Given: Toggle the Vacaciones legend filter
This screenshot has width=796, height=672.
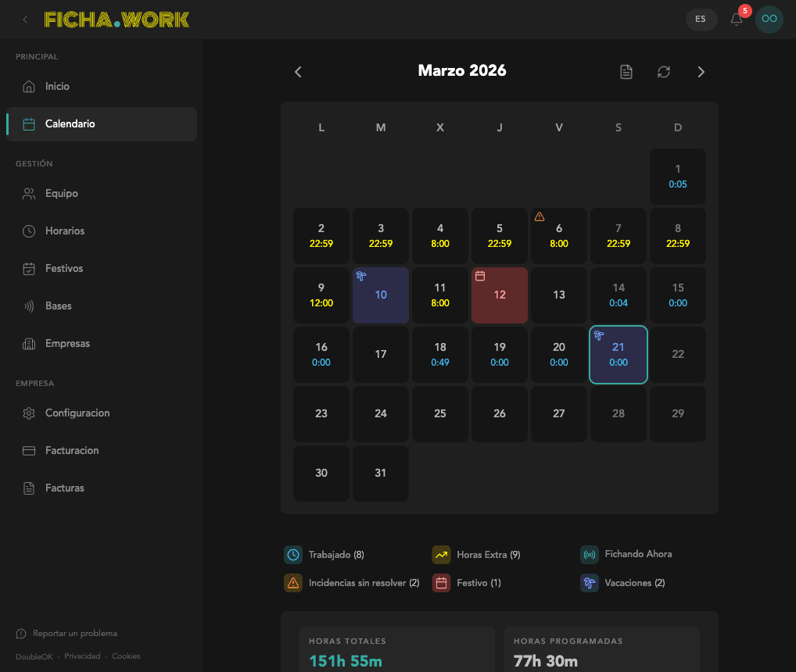Looking at the screenshot, I should click(622, 583).
